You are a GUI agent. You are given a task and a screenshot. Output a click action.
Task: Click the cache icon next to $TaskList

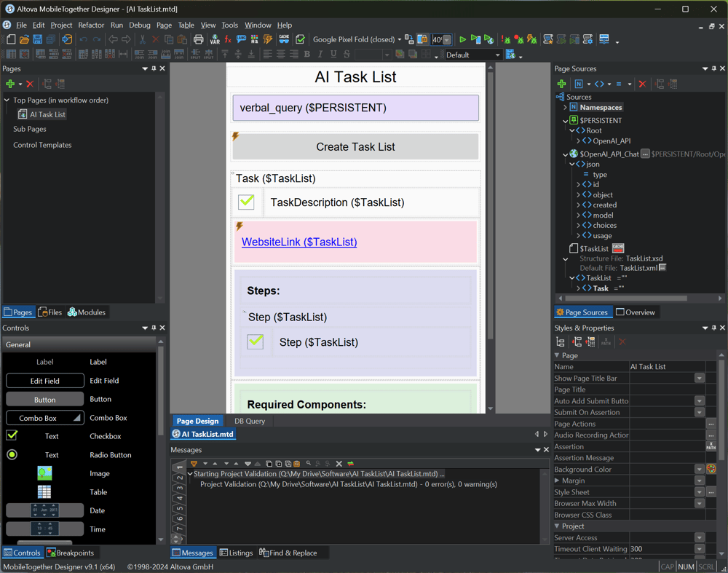[617, 248]
